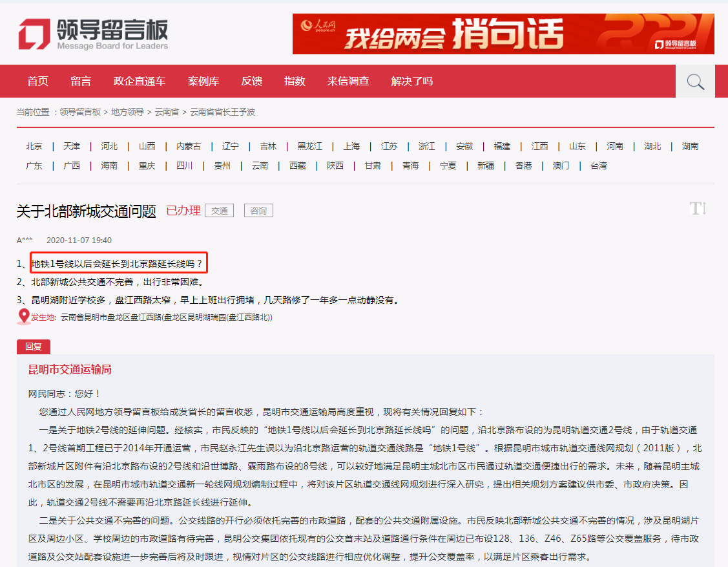
Task: Click breadcrumb link 领导留言板
Action: [80, 112]
